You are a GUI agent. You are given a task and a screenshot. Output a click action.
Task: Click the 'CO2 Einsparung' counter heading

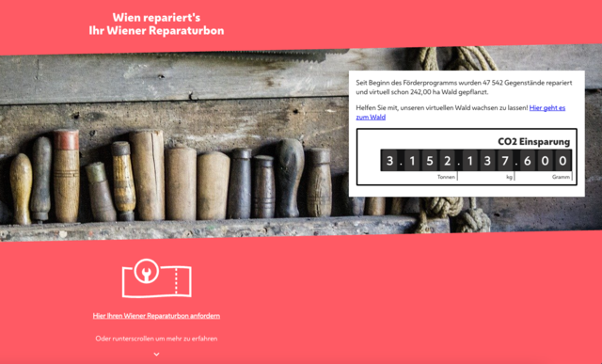[533, 141]
